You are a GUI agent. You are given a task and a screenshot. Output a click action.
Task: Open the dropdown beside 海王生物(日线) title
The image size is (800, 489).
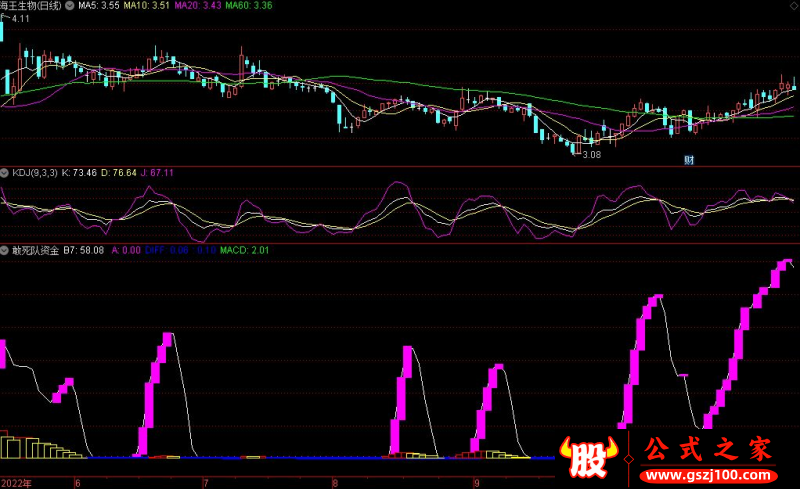pyautogui.click(x=69, y=6)
